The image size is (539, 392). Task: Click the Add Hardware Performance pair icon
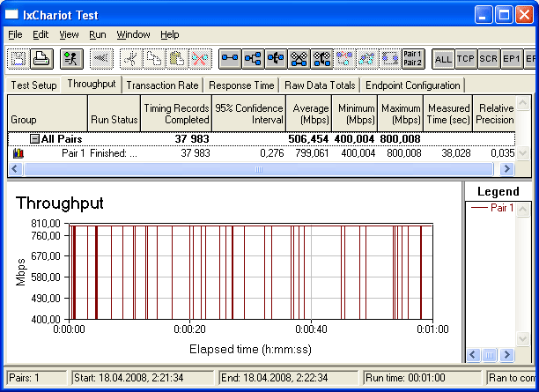tap(299, 59)
